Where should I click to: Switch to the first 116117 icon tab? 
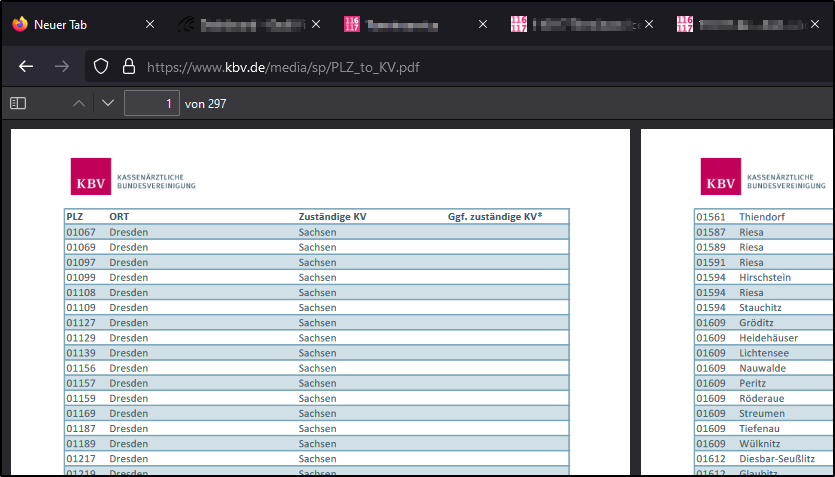point(351,23)
